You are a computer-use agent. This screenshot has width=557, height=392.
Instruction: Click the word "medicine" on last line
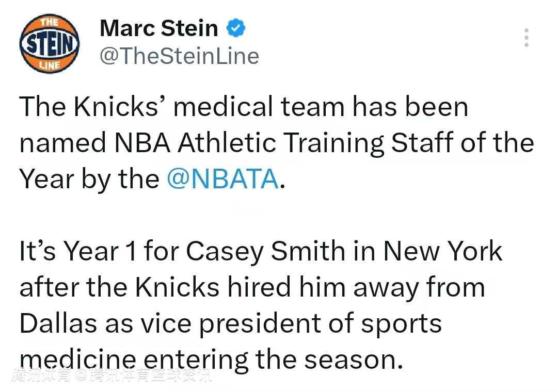point(78,358)
